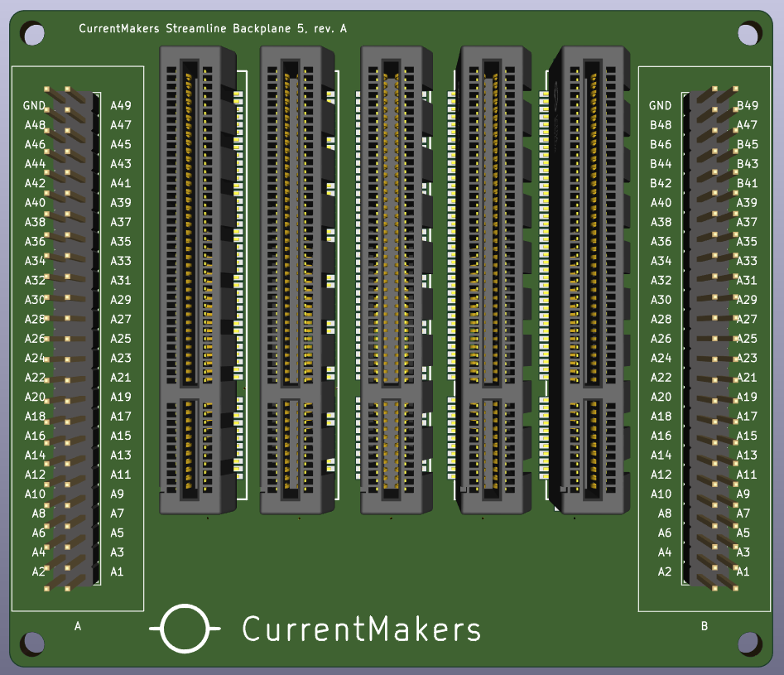Select the rightmost card-edge connector slot
This screenshot has height=675, width=784.
point(593,280)
